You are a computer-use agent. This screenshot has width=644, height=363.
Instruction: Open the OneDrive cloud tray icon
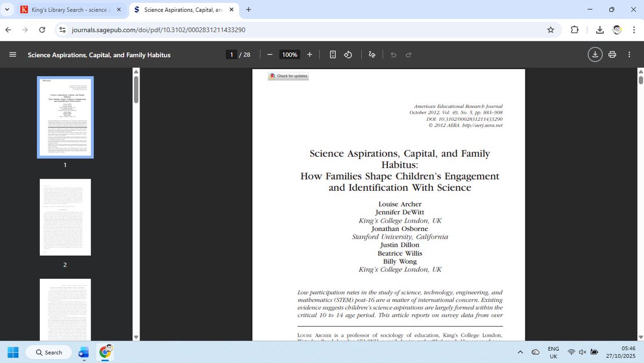[x=536, y=352]
